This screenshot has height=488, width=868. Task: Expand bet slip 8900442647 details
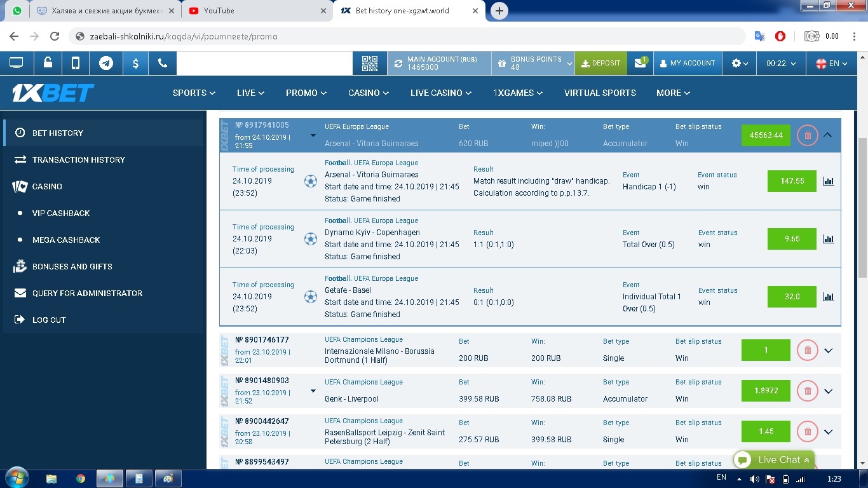click(828, 431)
